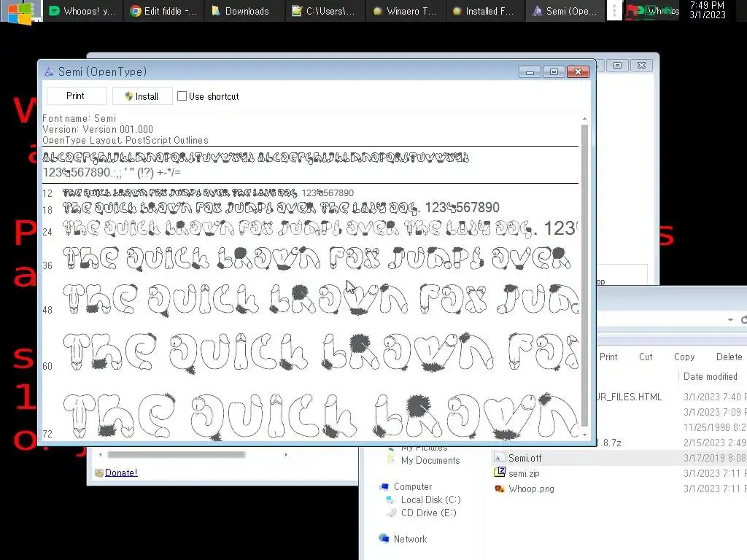Switch to Winaero Tweaker taskbar item
The image size is (747, 560).
405,11
